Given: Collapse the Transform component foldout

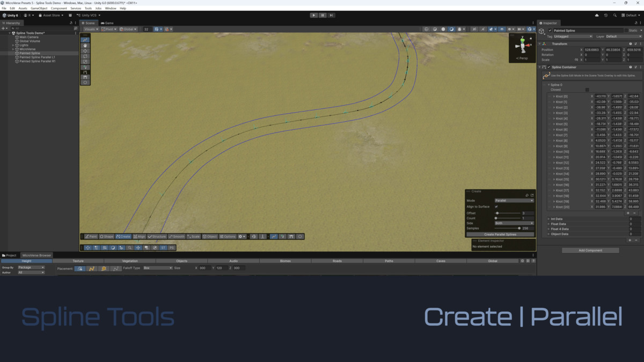Looking at the screenshot, I should 539,44.
